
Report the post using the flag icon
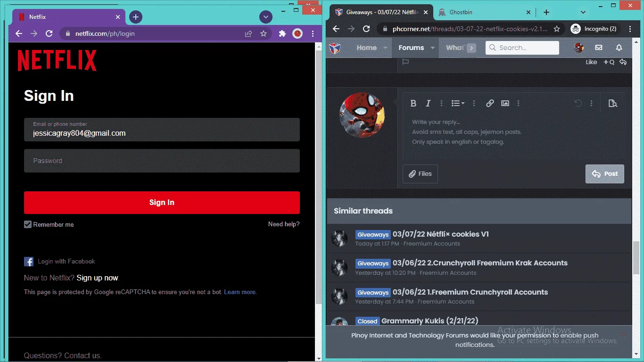click(405, 62)
